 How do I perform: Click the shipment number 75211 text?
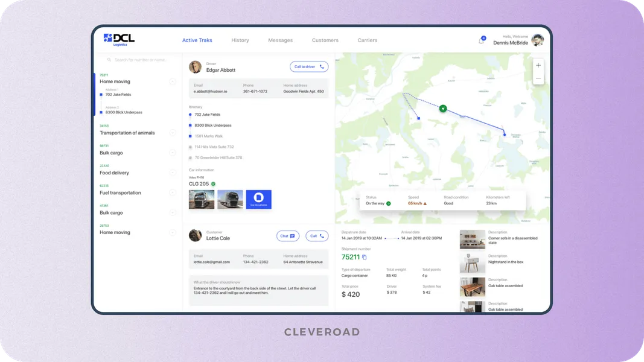click(x=350, y=258)
